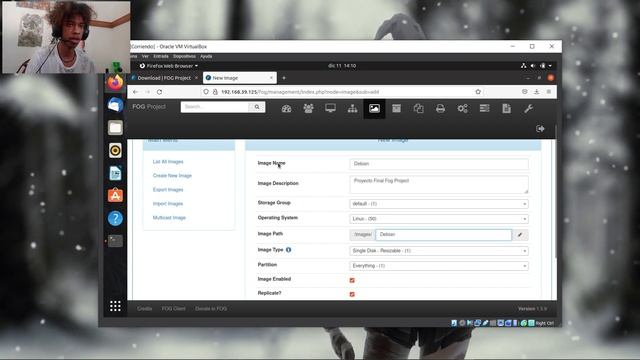This screenshot has width=640, height=360.
Task: Open the Ubuntu system status menu
Action: pos(537,66)
